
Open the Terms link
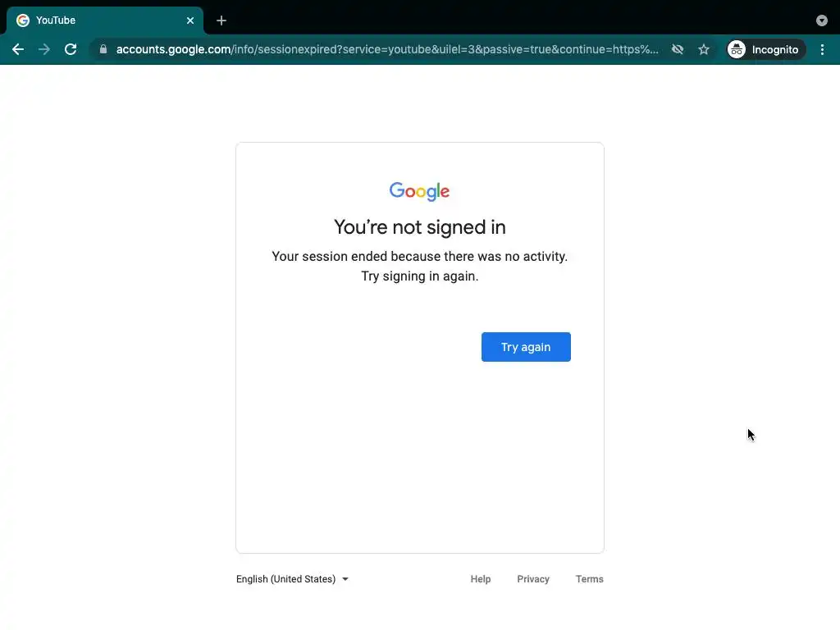coord(589,579)
